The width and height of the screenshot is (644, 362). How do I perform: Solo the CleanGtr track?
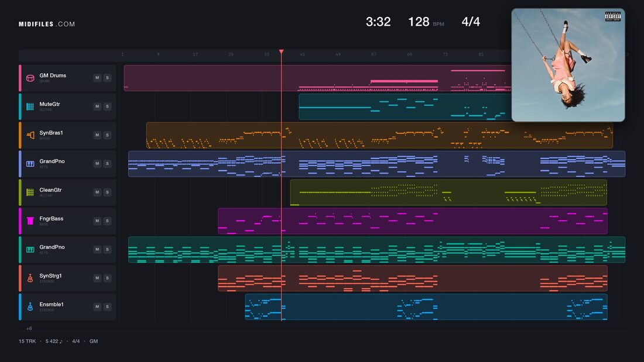[107, 192]
